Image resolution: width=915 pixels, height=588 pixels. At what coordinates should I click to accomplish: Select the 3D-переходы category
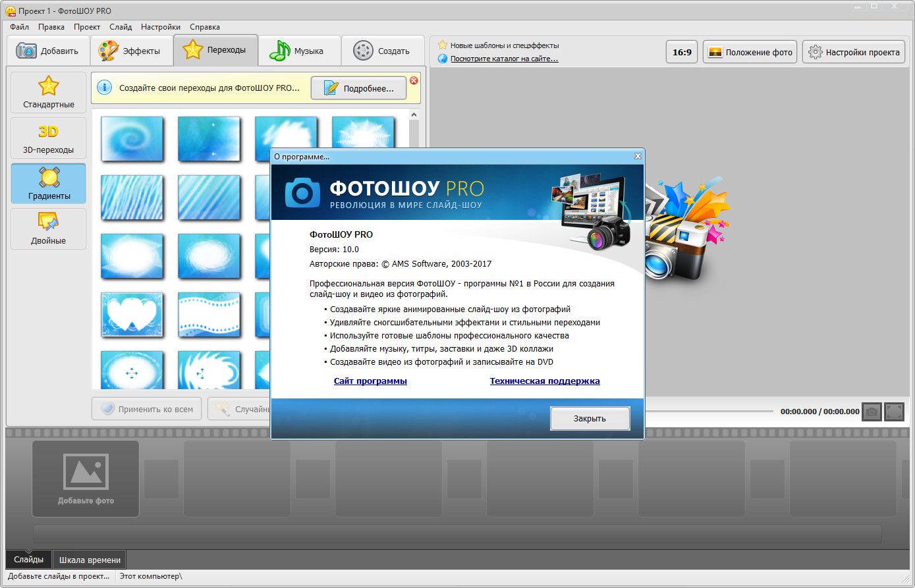[49, 138]
